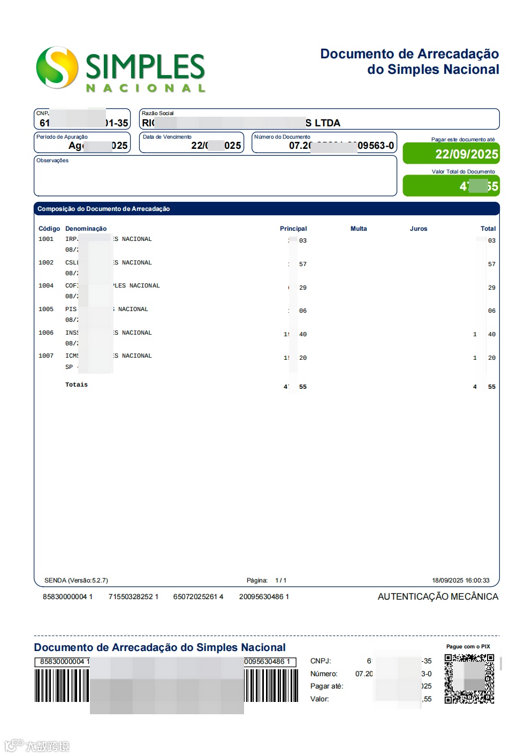The width and height of the screenshot is (532, 756).
Task: Click the Período de Apuração field
Action: coord(82,142)
